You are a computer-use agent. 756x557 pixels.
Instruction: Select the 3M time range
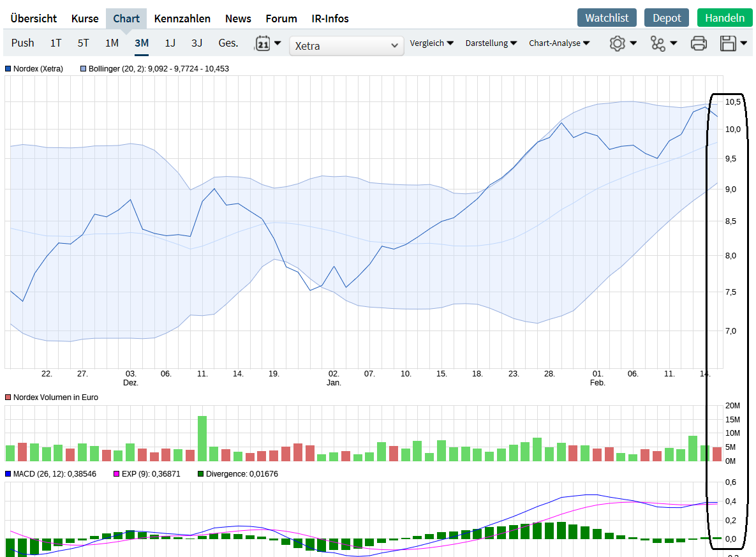coord(142,43)
